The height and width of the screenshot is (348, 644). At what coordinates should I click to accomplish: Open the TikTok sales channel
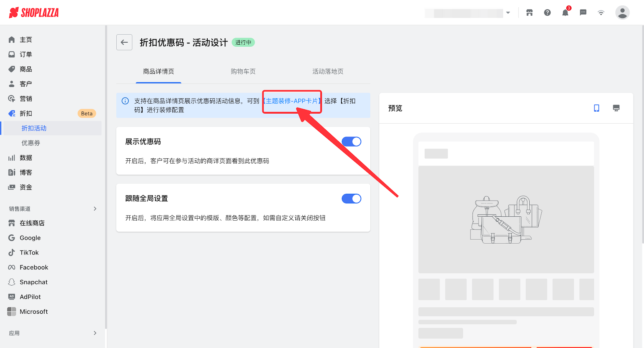[x=29, y=253]
